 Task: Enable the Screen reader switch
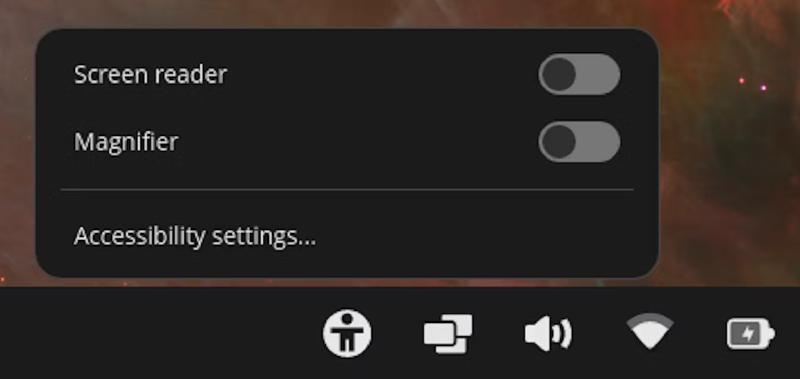(x=579, y=74)
